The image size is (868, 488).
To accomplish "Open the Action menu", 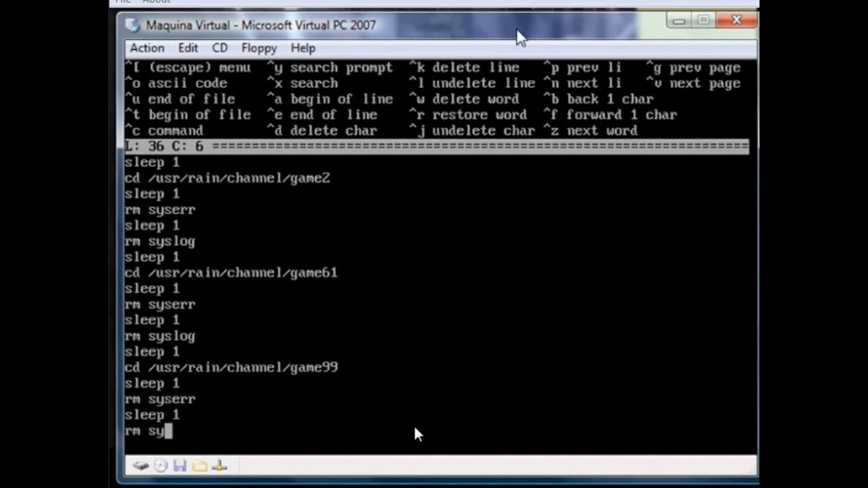I will [x=147, y=48].
